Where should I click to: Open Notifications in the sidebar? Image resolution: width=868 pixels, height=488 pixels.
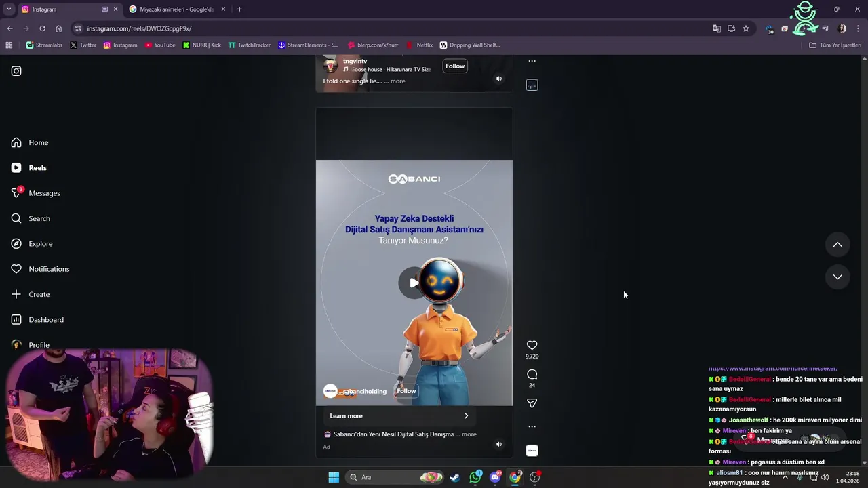point(40,269)
